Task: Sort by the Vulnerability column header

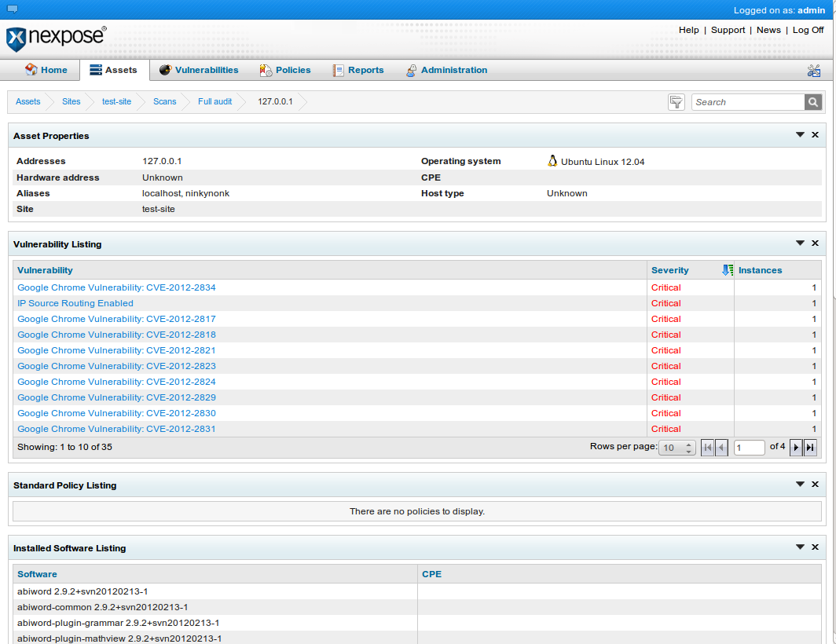Action: click(45, 270)
